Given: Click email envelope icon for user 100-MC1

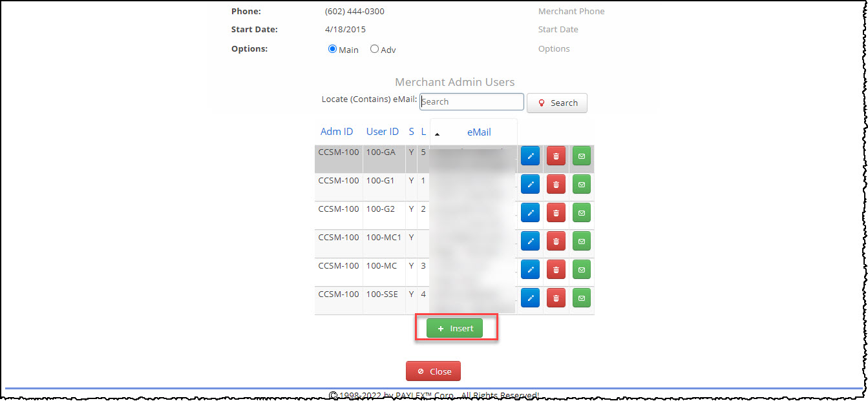Looking at the screenshot, I should point(582,241).
